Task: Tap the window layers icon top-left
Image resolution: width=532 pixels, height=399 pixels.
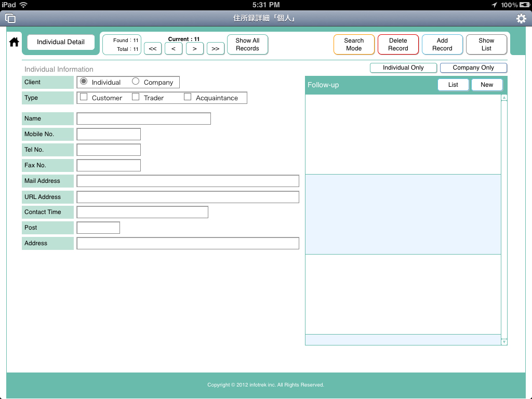Action: (10, 19)
